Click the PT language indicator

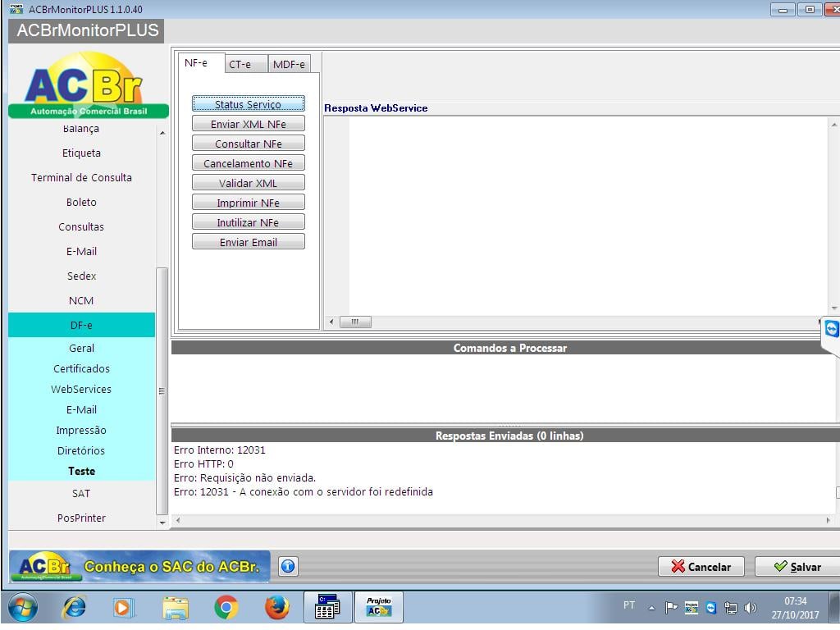[x=629, y=605]
